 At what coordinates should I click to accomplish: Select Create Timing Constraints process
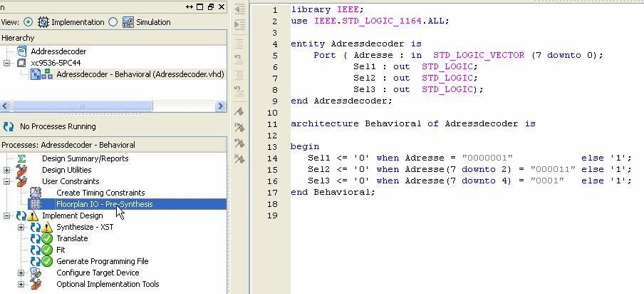pyautogui.click(x=100, y=193)
